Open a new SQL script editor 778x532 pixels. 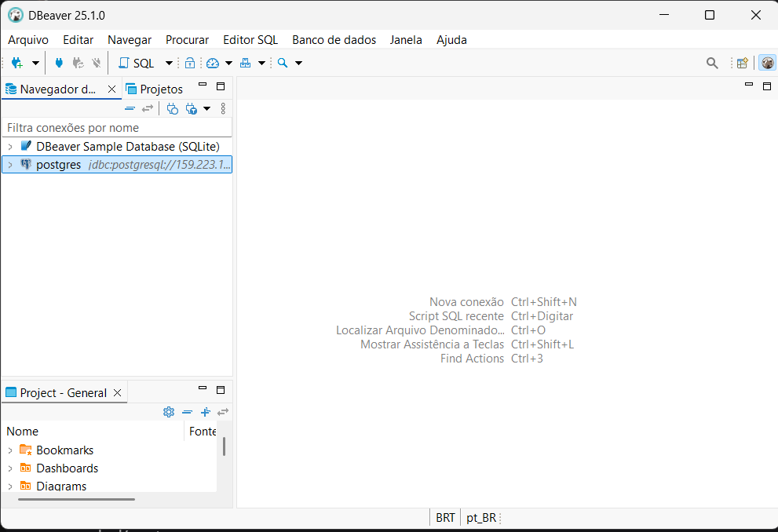click(137, 63)
